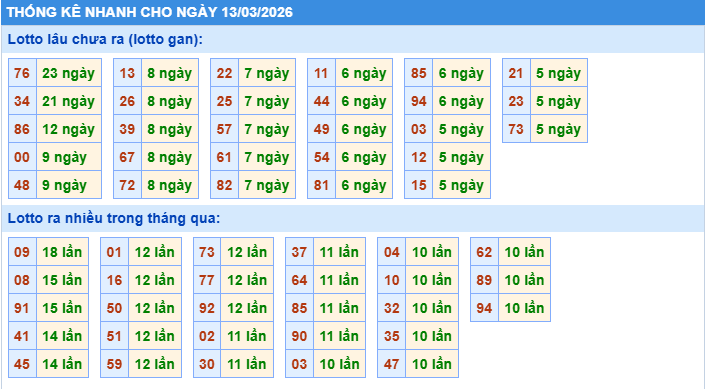The width and height of the screenshot is (707, 389).
Task: Click lotto number 09
Action: [x=22, y=252]
